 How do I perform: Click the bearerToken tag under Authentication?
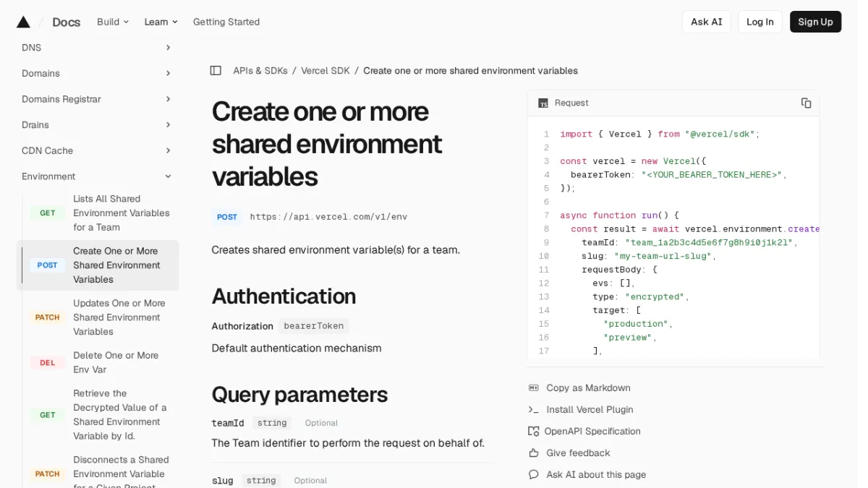[314, 326]
